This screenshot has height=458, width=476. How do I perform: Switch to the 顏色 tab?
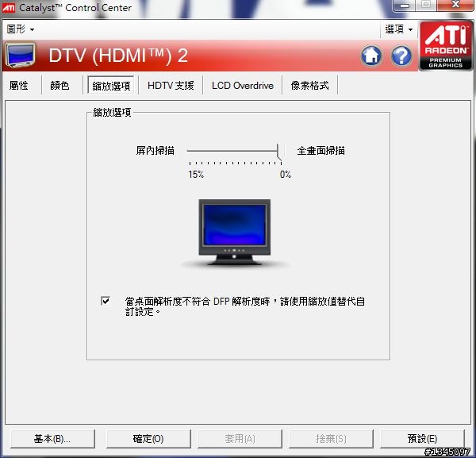coord(59,86)
